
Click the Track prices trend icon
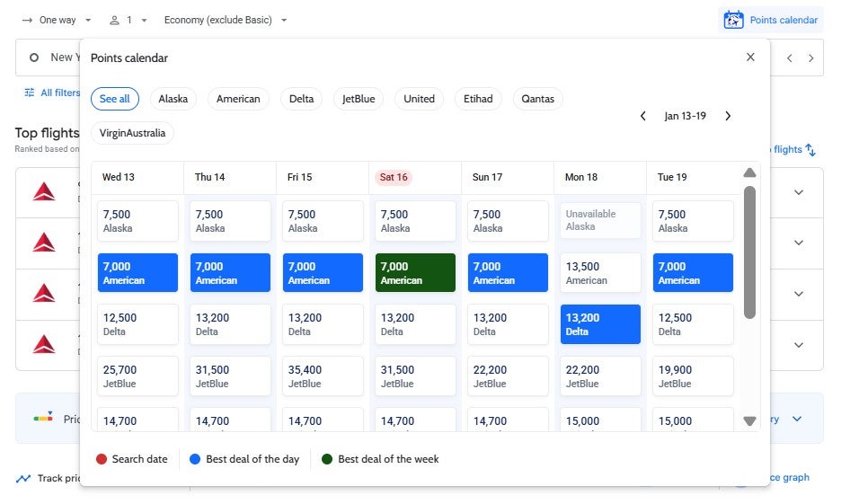23,479
